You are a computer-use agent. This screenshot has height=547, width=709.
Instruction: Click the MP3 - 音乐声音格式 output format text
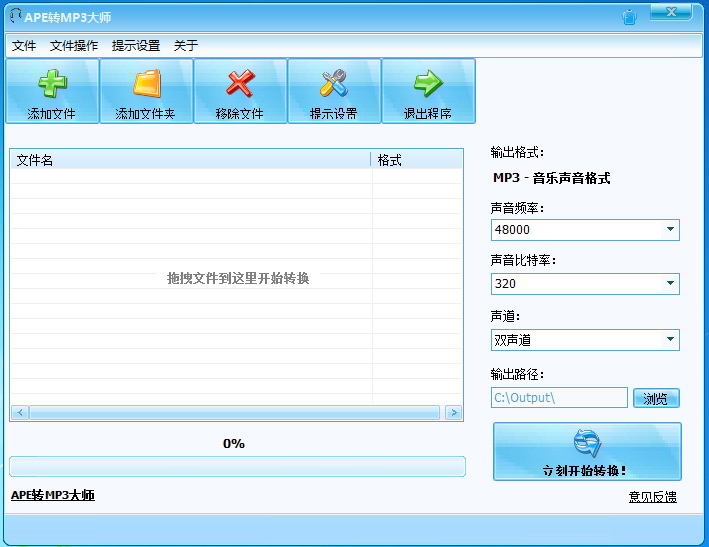(x=552, y=178)
